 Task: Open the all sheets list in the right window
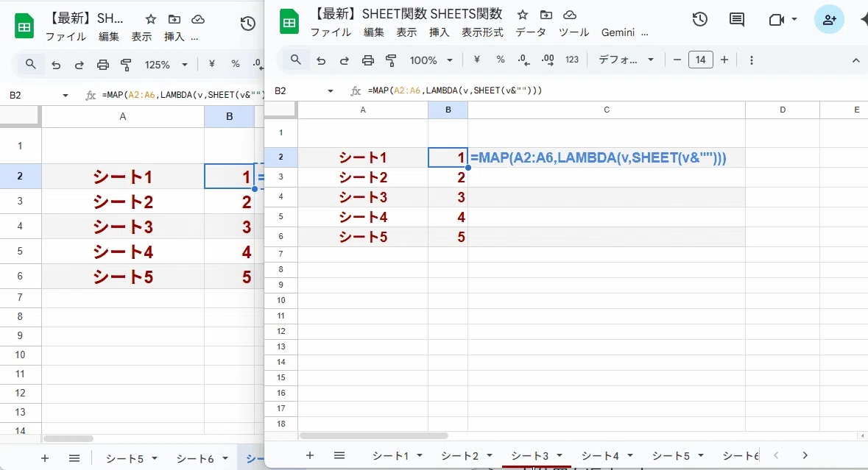tap(339, 455)
